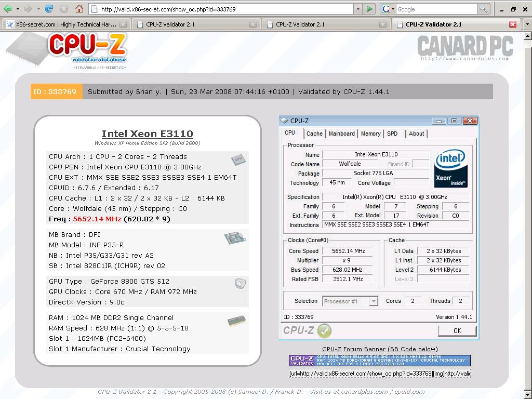This screenshot has width=532, height=399.
Task: Click the MB Model : INF P35-R line
Action: coord(86,245)
